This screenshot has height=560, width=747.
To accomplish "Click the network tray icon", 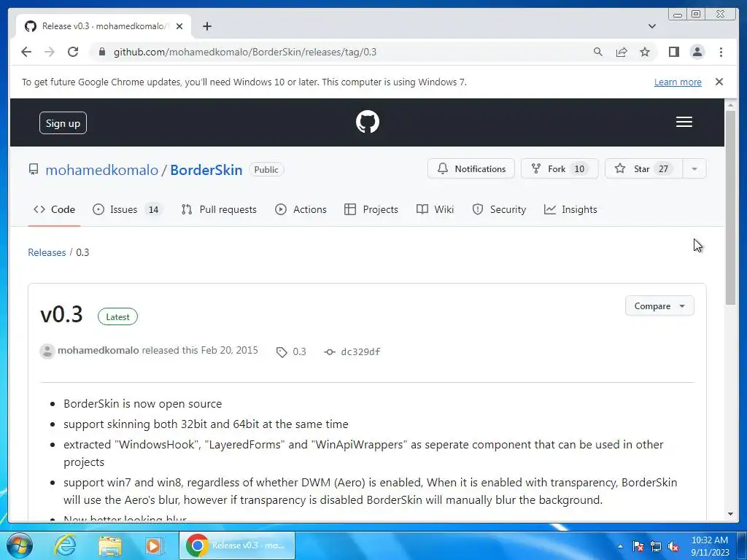I will point(656,546).
